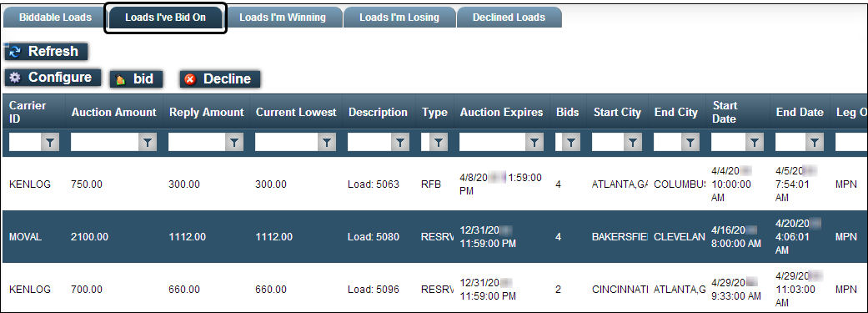Open the Bids column filter funnel

pyautogui.click(x=570, y=143)
